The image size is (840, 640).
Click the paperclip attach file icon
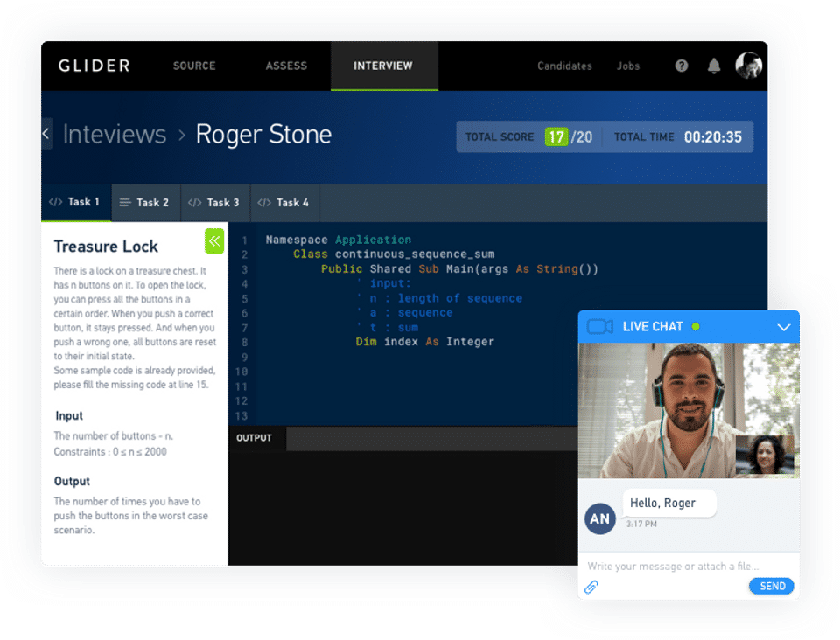591,587
